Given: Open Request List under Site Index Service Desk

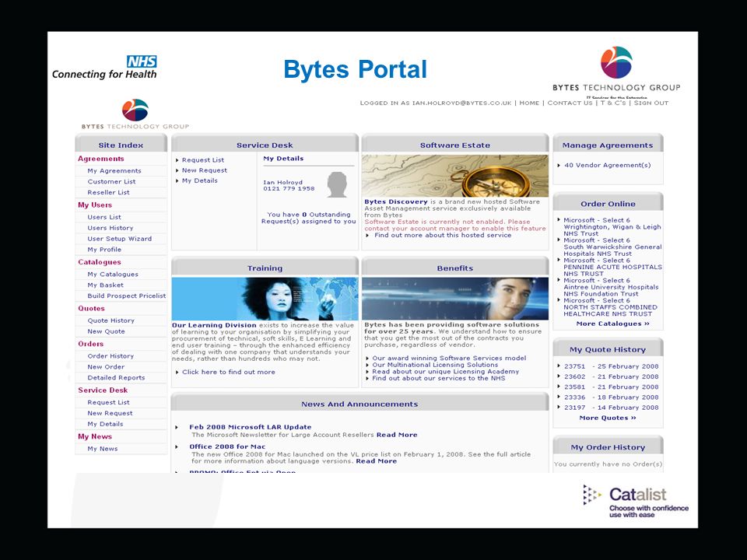Looking at the screenshot, I should pyautogui.click(x=109, y=402).
